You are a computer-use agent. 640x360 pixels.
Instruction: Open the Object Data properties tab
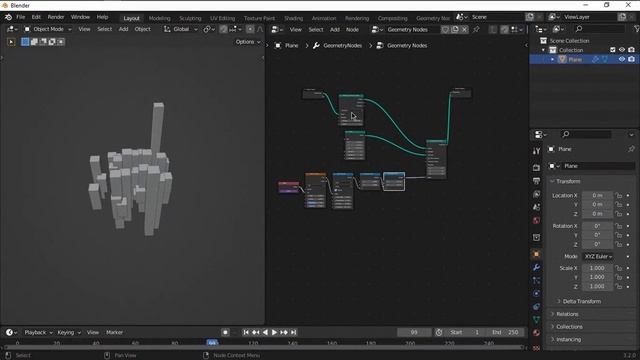tap(536, 320)
